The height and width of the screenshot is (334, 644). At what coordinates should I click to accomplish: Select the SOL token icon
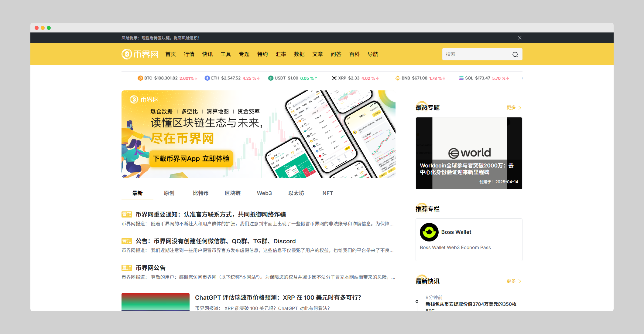461,78
